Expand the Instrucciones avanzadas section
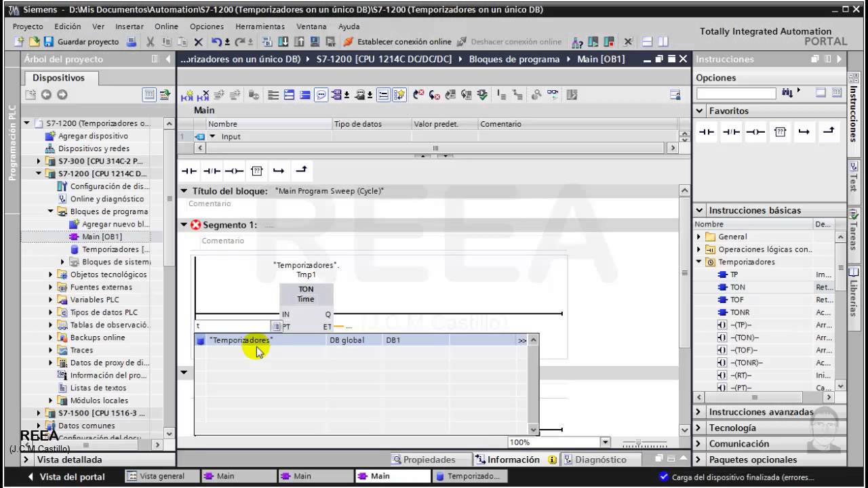This screenshot has height=488, width=868. (x=699, y=412)
